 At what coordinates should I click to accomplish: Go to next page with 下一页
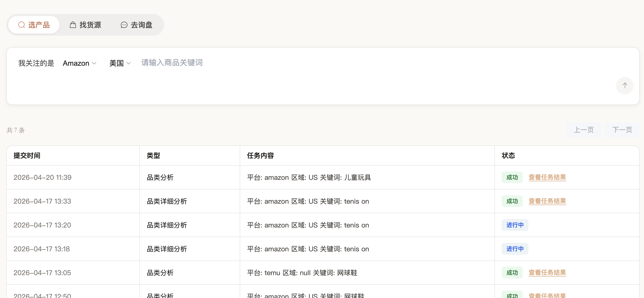click(622, 130)
